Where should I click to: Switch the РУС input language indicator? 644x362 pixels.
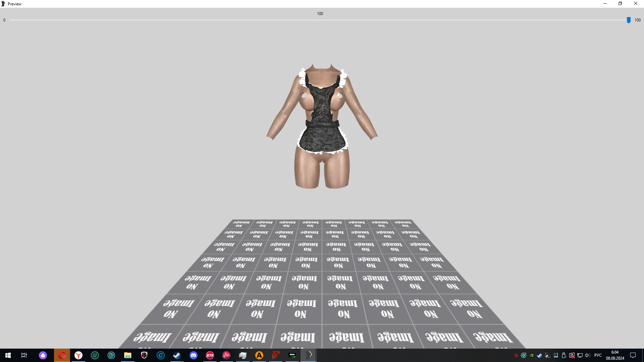pos(598,355)
